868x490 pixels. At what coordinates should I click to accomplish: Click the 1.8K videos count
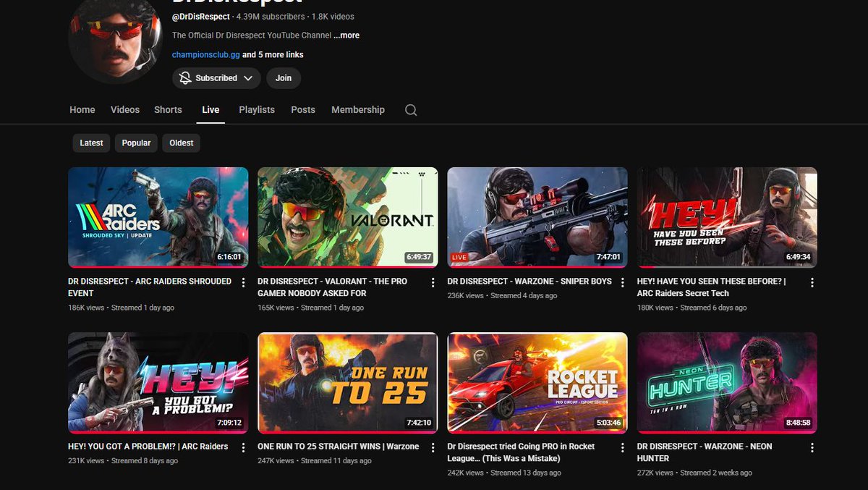[333, 16]
